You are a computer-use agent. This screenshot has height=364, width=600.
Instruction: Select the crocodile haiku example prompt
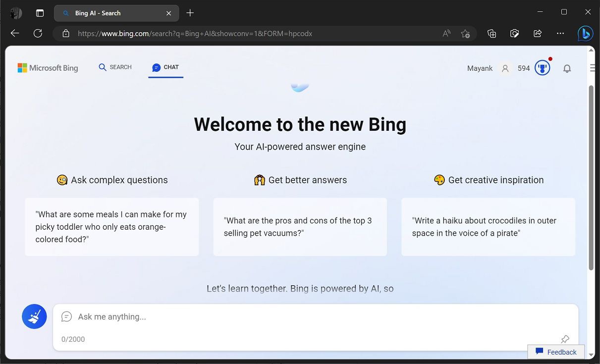click(488, 227)
